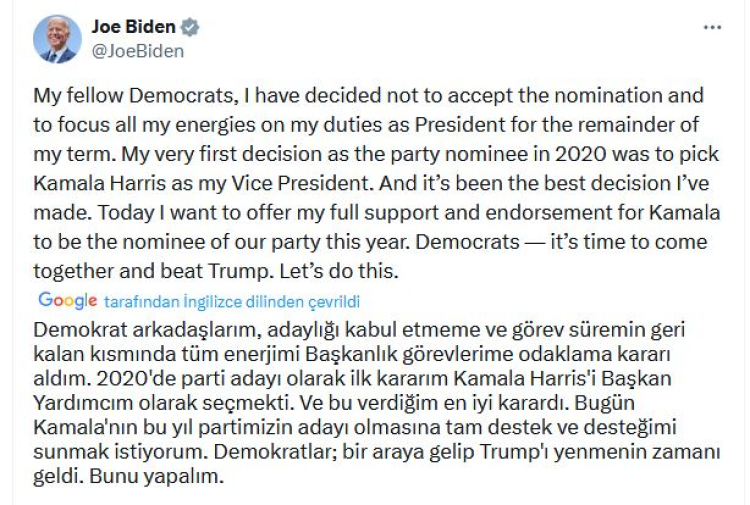The width and height of the screenshot is (750, 505).
Task: Click the Google logo above the translation
Action: [x=67, y=300]
